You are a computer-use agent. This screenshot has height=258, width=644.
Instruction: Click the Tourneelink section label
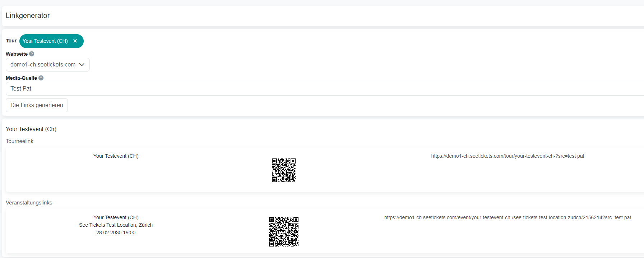pyautogui.click(x=19, y=141)
